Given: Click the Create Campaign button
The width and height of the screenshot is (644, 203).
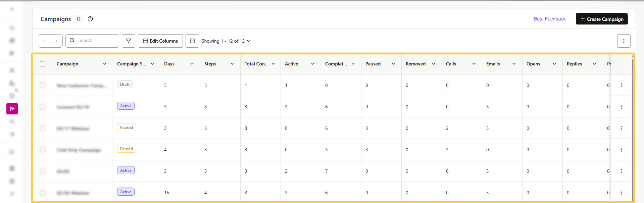Looking at the screenshot, I should 602,19.
